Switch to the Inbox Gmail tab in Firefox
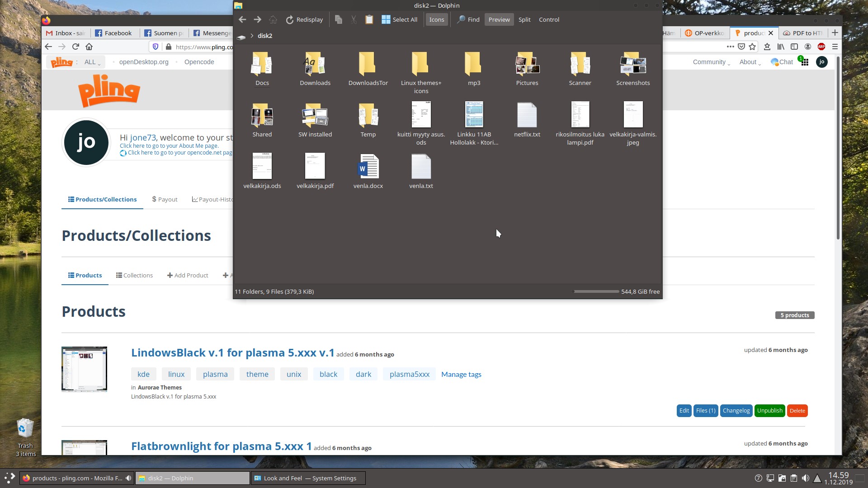The width and height of the screenshot is (868, 488). coord(66,33)
